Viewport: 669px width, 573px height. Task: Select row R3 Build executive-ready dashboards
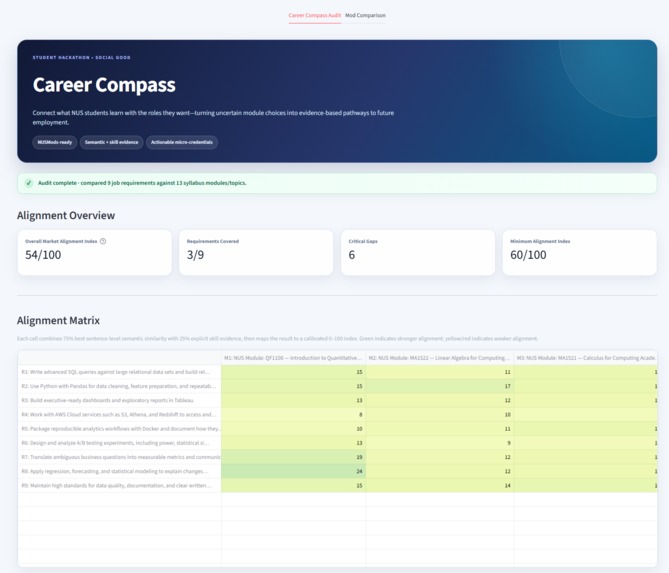119,400
